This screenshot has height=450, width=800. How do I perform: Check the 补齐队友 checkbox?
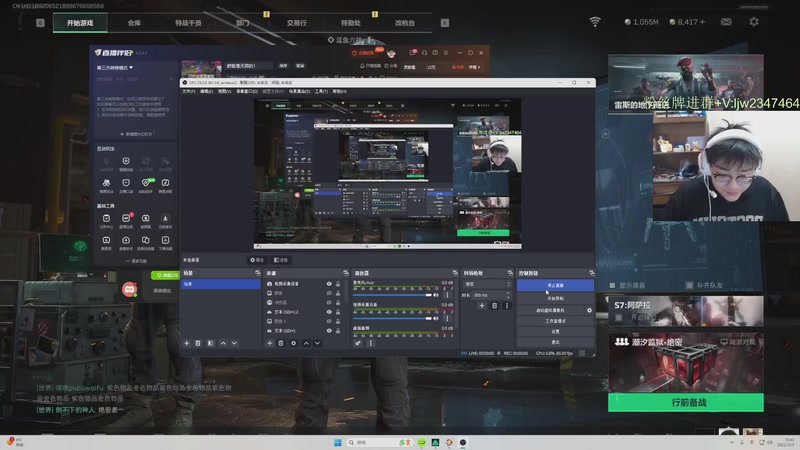pos(689,285)
